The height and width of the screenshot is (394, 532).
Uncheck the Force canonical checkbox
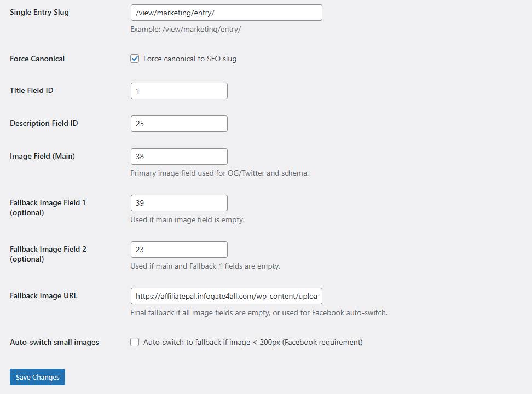(135, 59)
